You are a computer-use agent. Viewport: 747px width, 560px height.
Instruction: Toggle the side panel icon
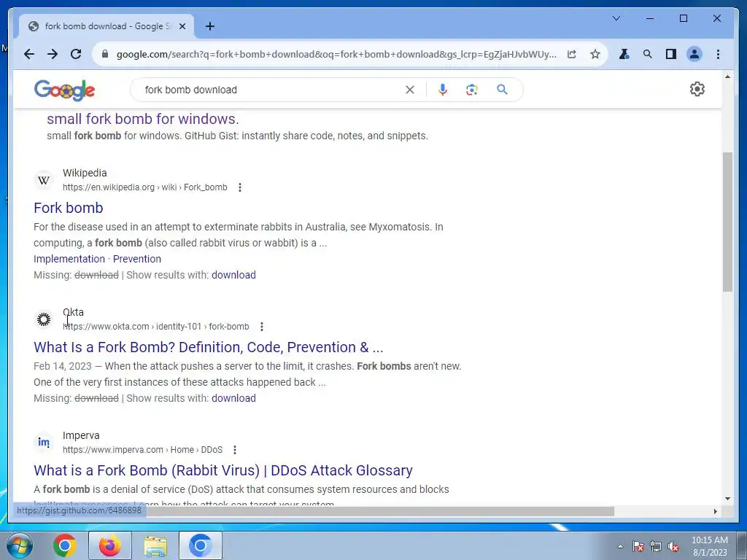pyautogui.click(x=671, y=54)
